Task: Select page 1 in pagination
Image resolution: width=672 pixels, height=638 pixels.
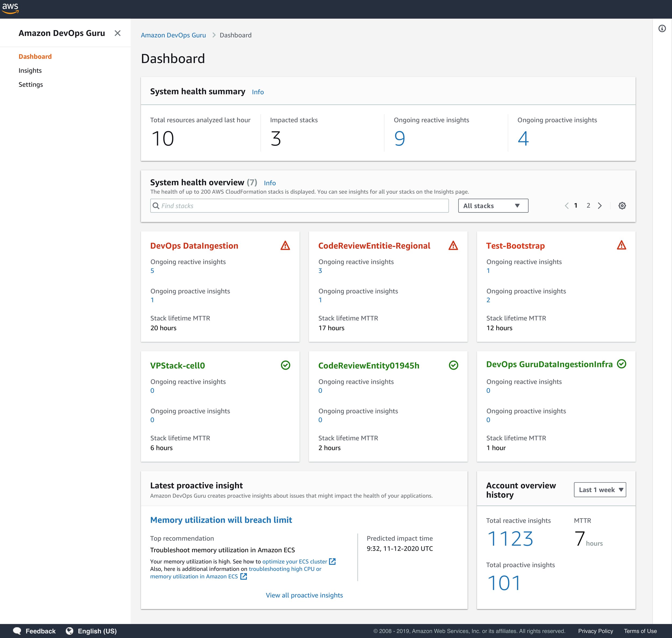Action: click(576, 206)
